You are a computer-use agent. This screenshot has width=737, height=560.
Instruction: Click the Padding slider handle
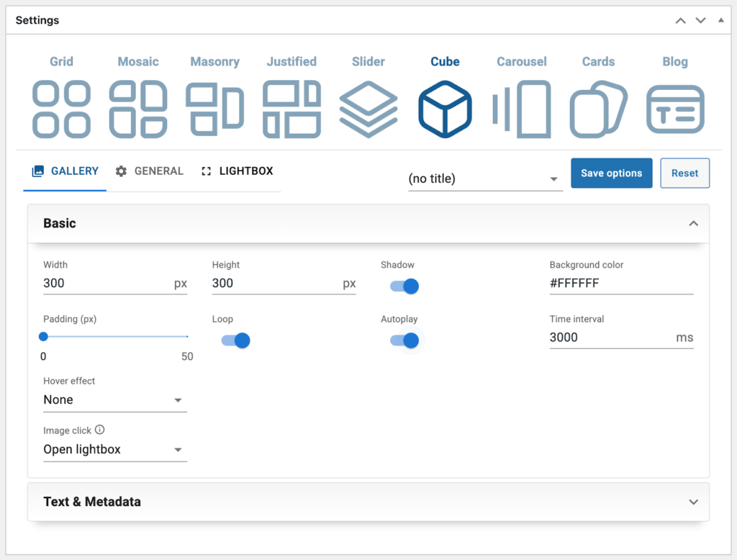(43, 336)
